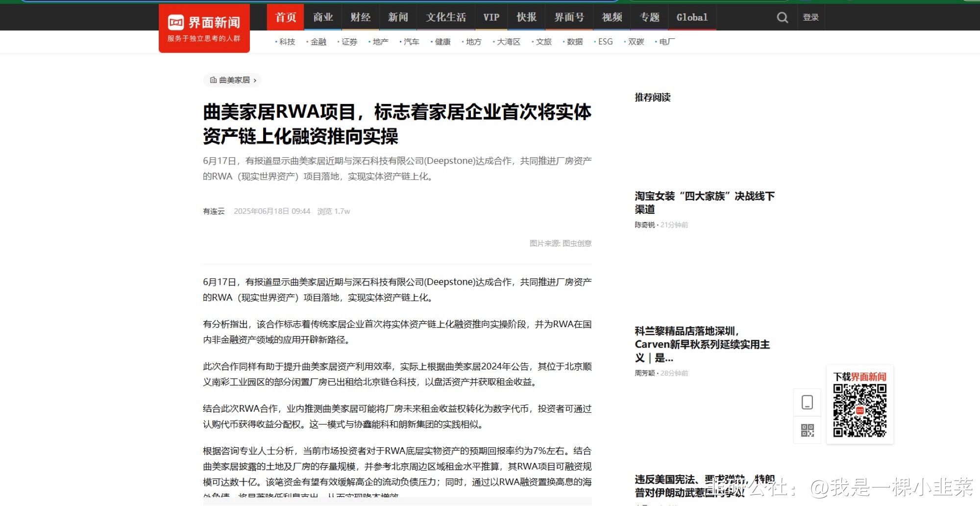Open the VIP tab
Viewport: 980px width, 506px height.
[x=491, y=17]
